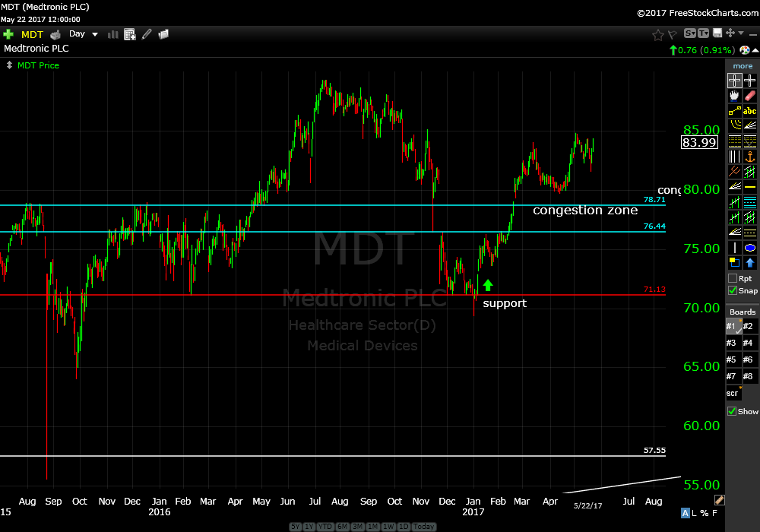Click the MDT ticker symbol field
The width and height of the screenshot is (760, 532).
click(x=32, y=34)
